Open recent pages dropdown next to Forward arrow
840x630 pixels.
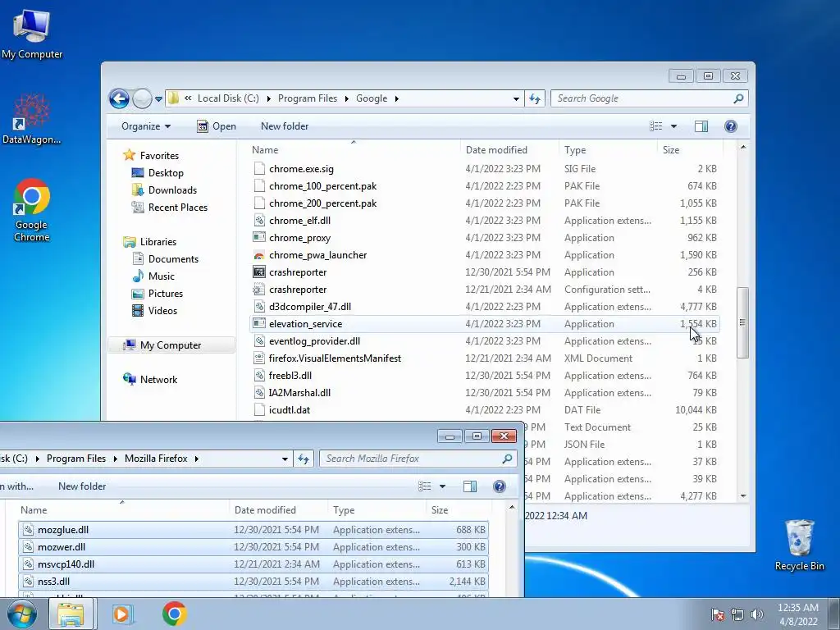pos(158,99)
